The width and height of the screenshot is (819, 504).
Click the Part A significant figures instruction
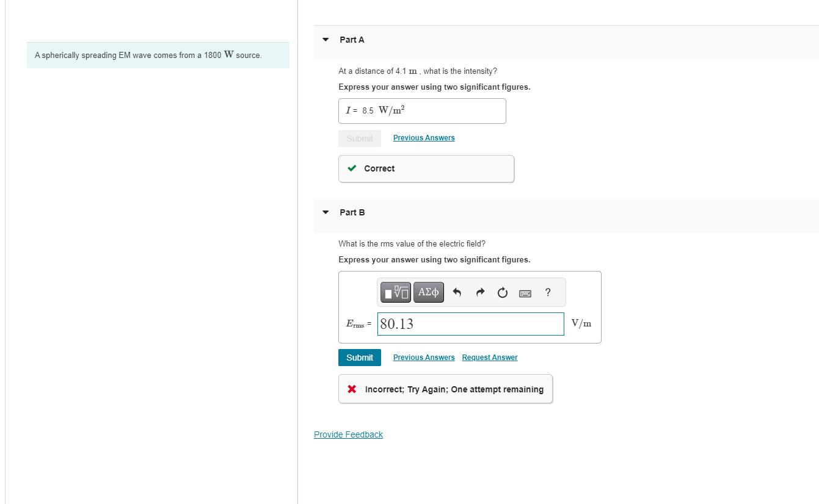coord(434,87)
